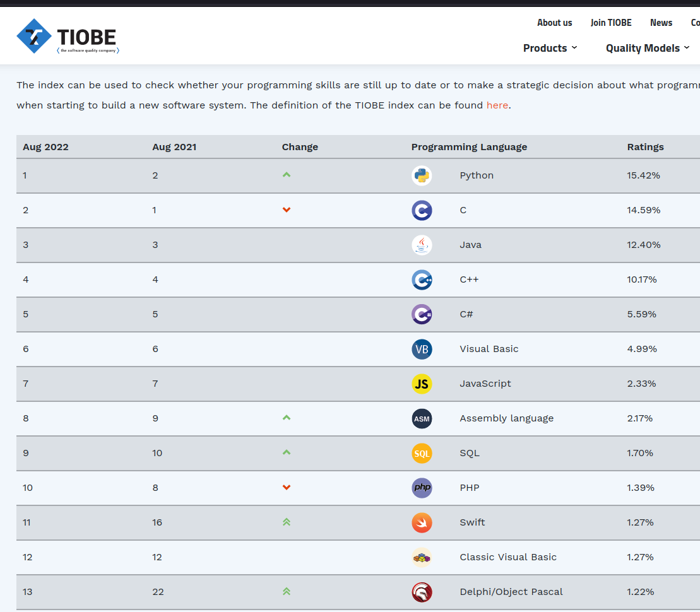Viewport: 700px width, 612px height.
Task: Click the TIOBE logo
Action: pyautogui.click(x=68, y=36)
